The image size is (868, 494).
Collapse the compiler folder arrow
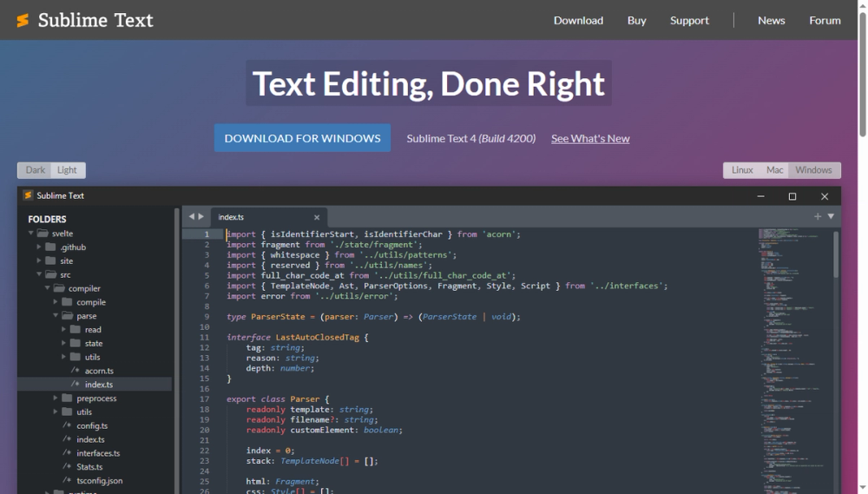(x=48, y=288)
